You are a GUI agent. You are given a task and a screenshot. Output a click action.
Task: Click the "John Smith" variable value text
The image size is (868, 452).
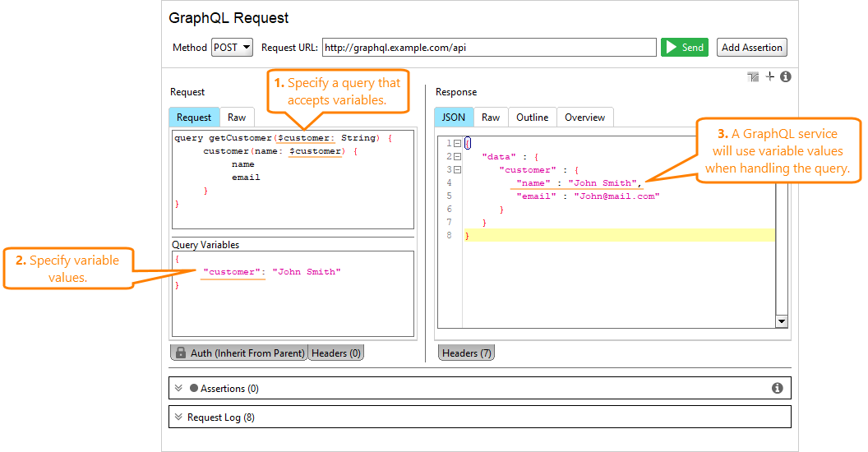[306, 272]
